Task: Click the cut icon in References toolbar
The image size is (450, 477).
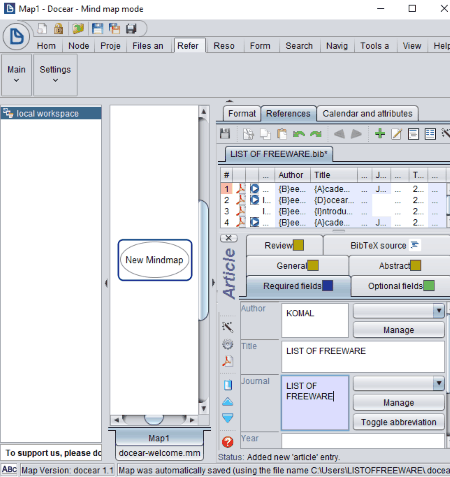Action: [x=248, y=134]
